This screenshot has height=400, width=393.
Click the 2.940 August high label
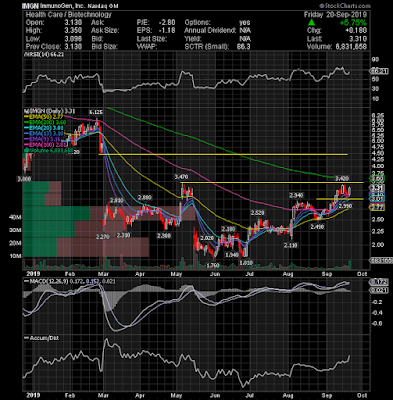tap(296, 195)
